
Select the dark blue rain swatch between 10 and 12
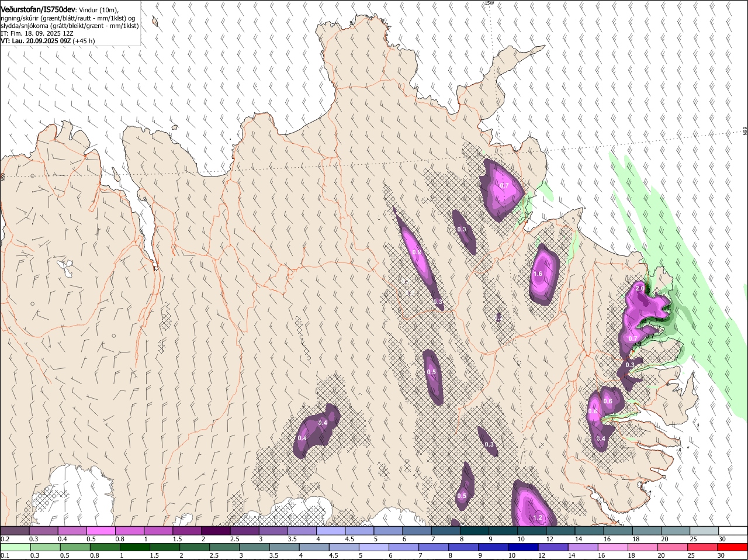(x=523, y=547)
